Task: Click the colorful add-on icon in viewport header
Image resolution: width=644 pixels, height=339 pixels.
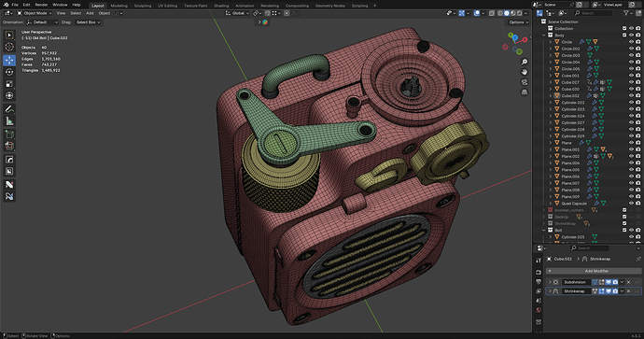Action: click(265, 22)
